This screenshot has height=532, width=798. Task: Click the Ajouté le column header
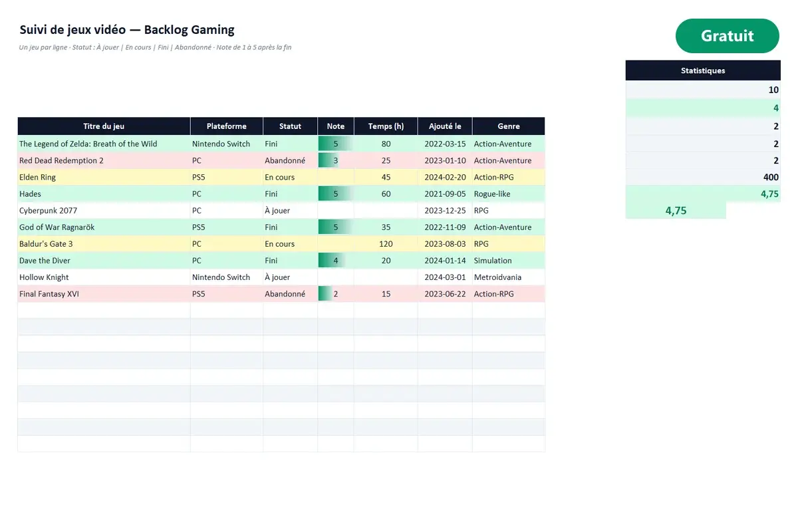click(x=445, y=126)
